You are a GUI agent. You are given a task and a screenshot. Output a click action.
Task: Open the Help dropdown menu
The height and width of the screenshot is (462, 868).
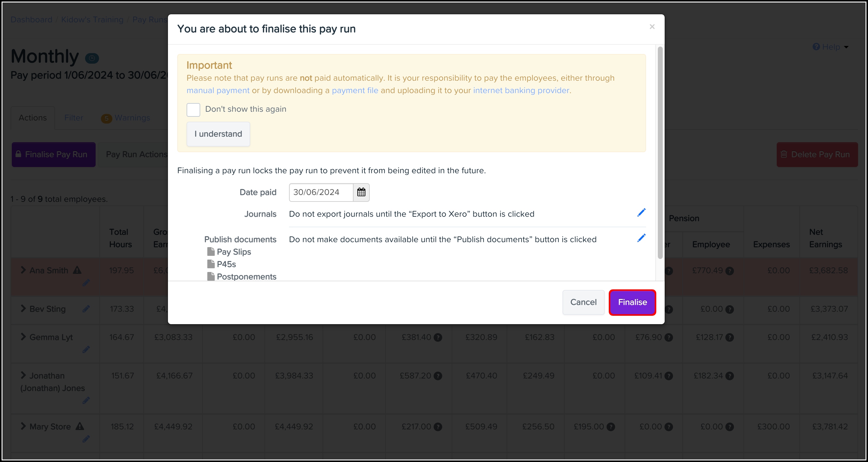tap(830, 47)
